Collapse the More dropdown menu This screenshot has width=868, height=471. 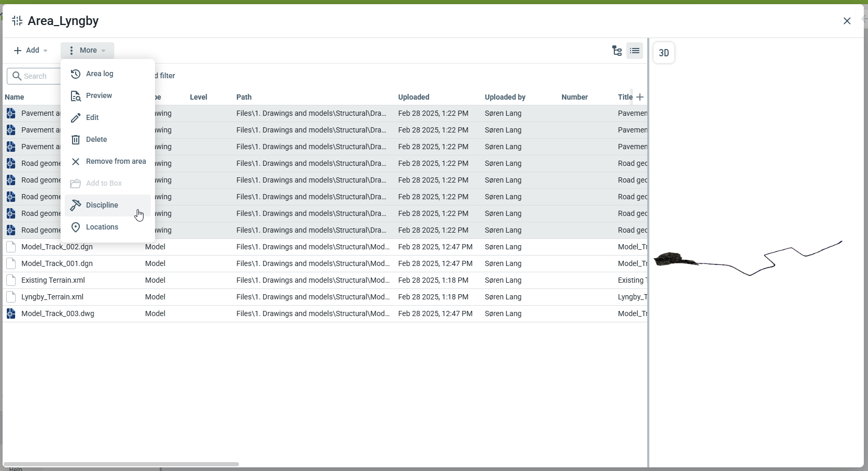pyautogui.click(x=87, y=50)
